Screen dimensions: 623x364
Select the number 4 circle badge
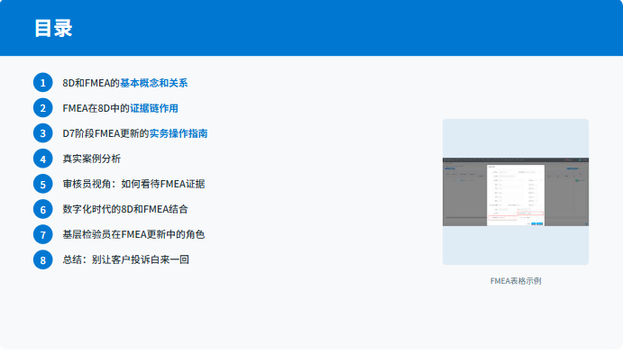(43, 159)
